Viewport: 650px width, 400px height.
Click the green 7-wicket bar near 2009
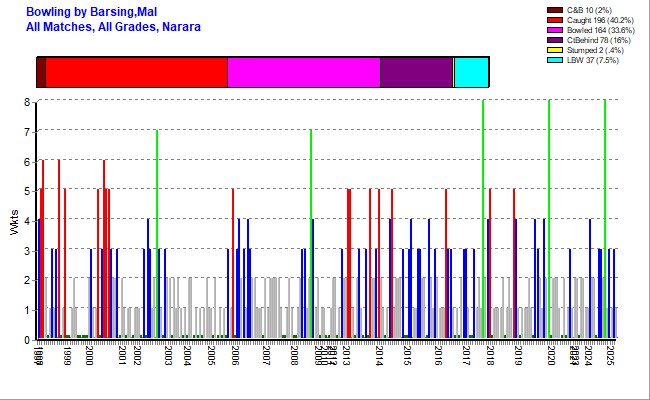point(311,233)
